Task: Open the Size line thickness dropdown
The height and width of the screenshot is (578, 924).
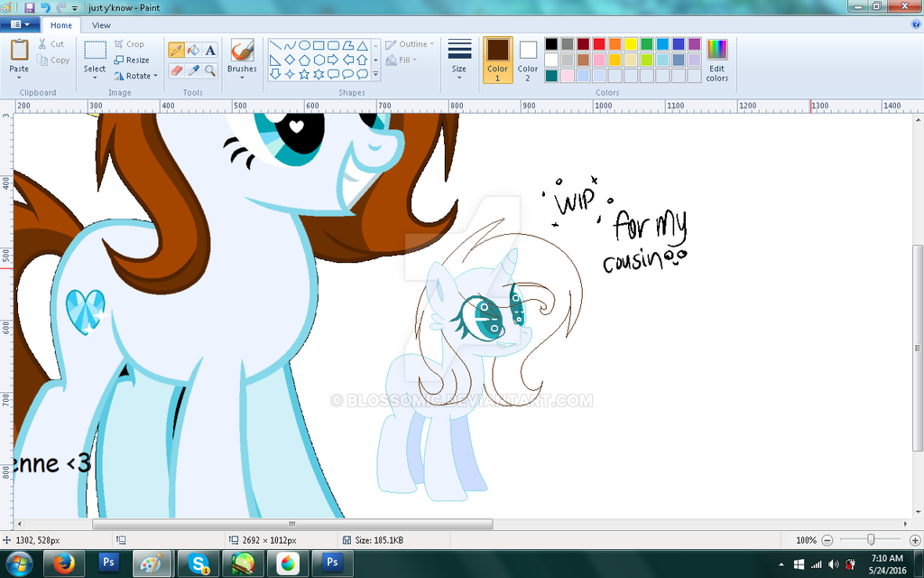Action: coord(459,59)
